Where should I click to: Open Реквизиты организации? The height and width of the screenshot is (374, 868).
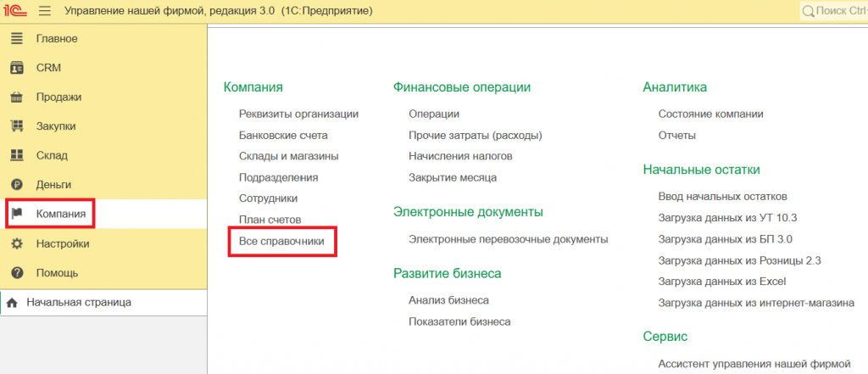point(299,114)
